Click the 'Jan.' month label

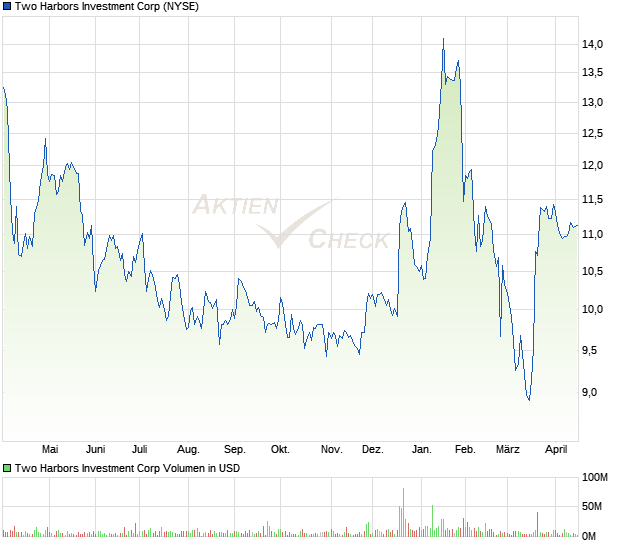pyautogui.click(x=422, y=449)
